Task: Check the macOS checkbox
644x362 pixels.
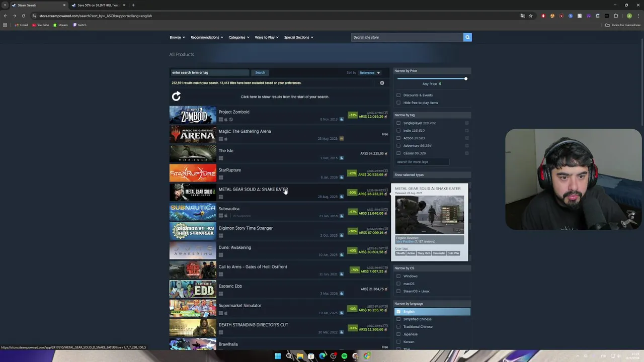Action: (398, 284)
